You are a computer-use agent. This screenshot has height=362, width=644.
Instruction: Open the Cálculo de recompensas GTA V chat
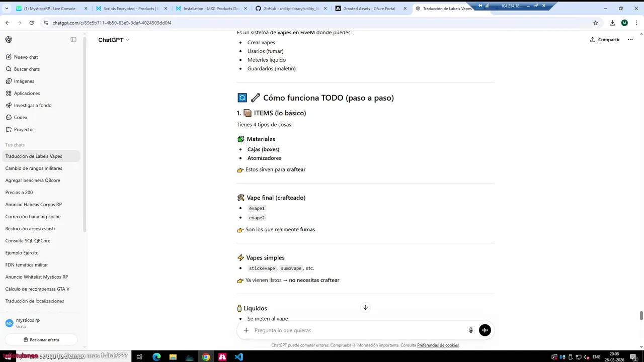pyautogui.click(x=41, y=289)
